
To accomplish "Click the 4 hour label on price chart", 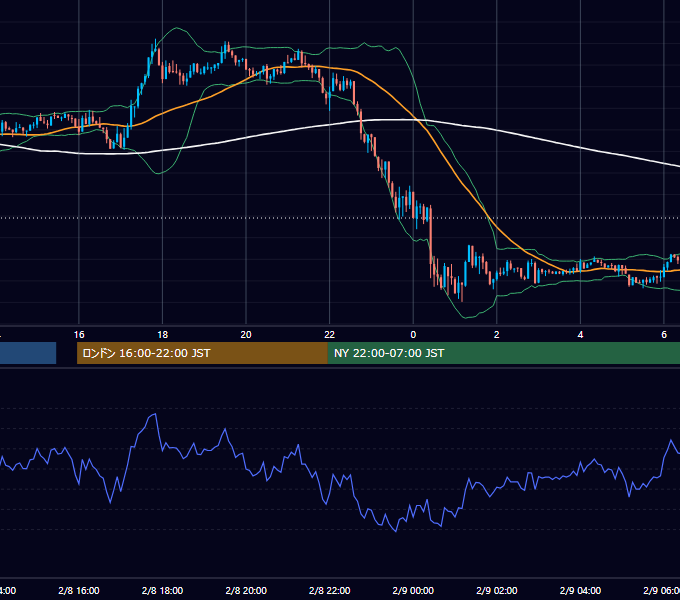I will pos(580,335).
